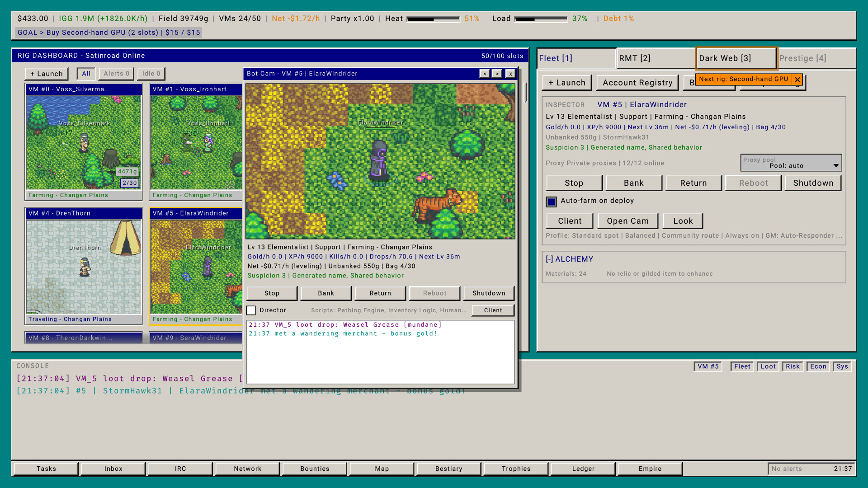
Task: Click the rig dashboard scrollbar
Action: click(x=525, y=93)
